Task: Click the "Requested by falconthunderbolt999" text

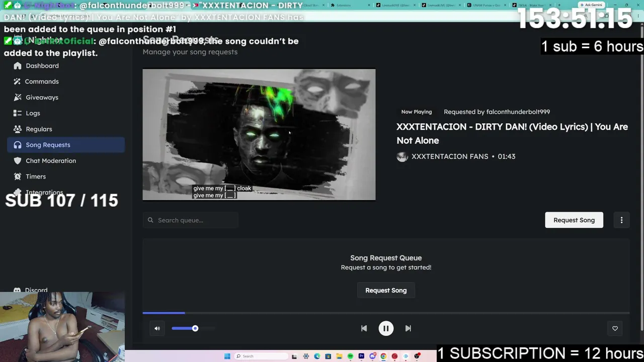Action: (497, 112)
